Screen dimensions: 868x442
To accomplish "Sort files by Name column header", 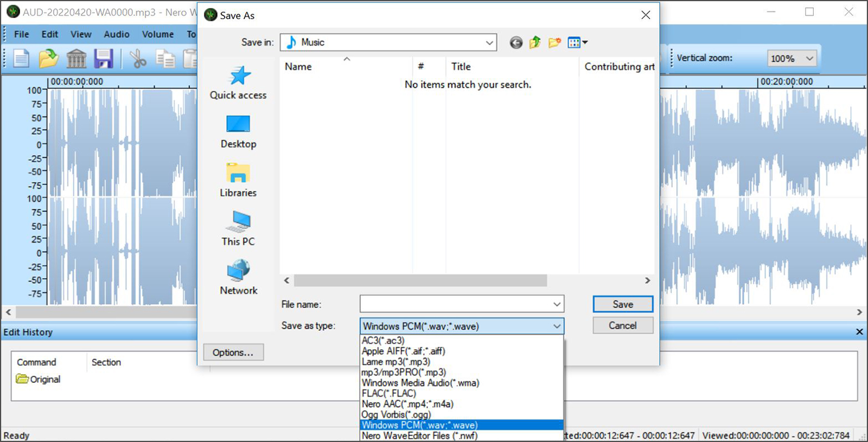I will click(x=346, y=67).
